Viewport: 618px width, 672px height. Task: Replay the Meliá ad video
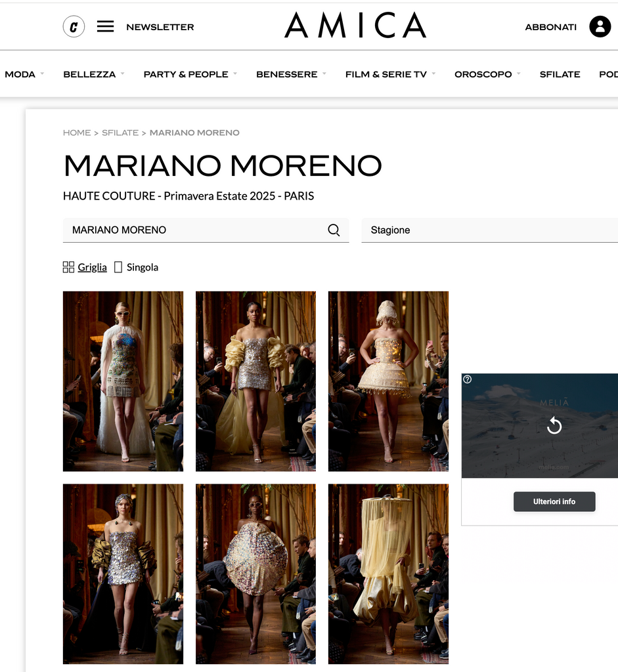pos(554,425)
